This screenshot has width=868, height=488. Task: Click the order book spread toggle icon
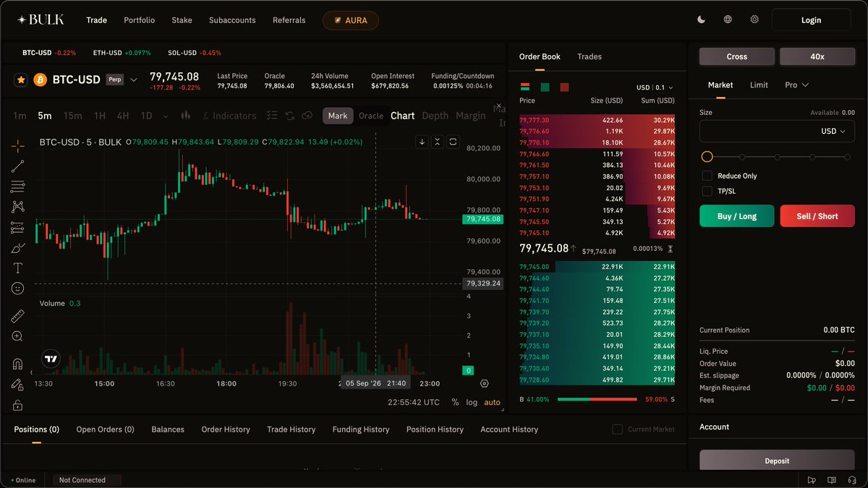(x=670, y=249)
